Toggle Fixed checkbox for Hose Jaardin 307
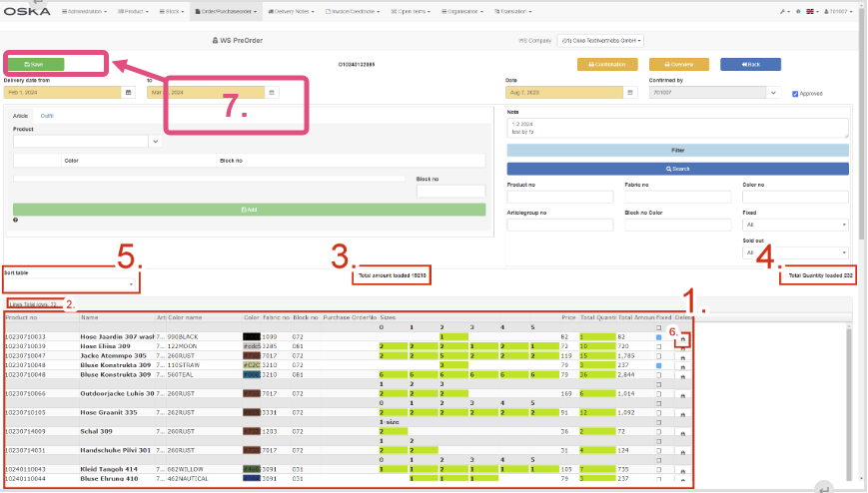This screenshot has height=493, width=868. pos(658,337)
